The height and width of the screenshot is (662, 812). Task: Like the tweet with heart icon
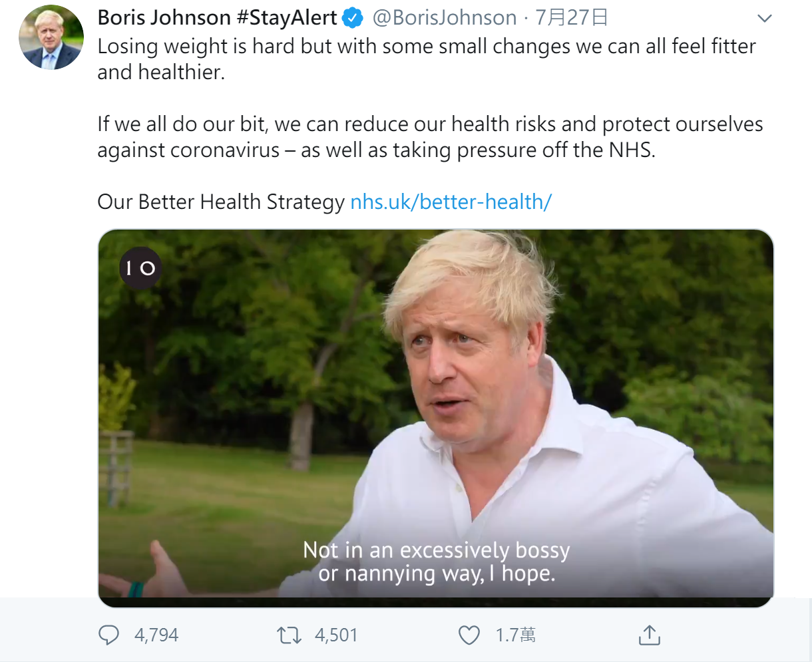pos(469,635)
